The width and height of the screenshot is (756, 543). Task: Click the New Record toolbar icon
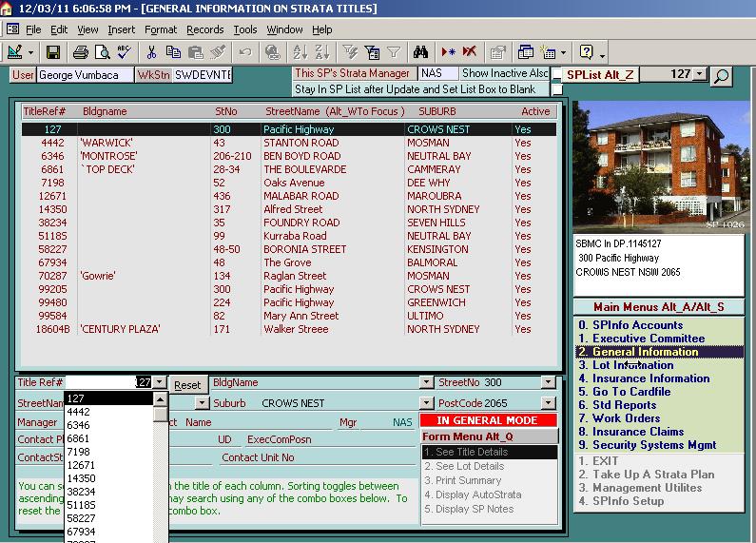click(448, 51)
